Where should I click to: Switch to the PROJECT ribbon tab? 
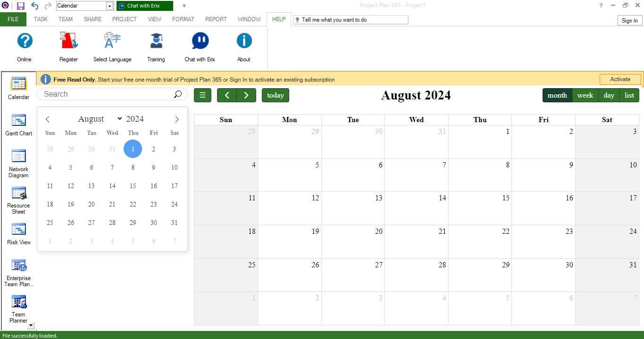point(124,19)
